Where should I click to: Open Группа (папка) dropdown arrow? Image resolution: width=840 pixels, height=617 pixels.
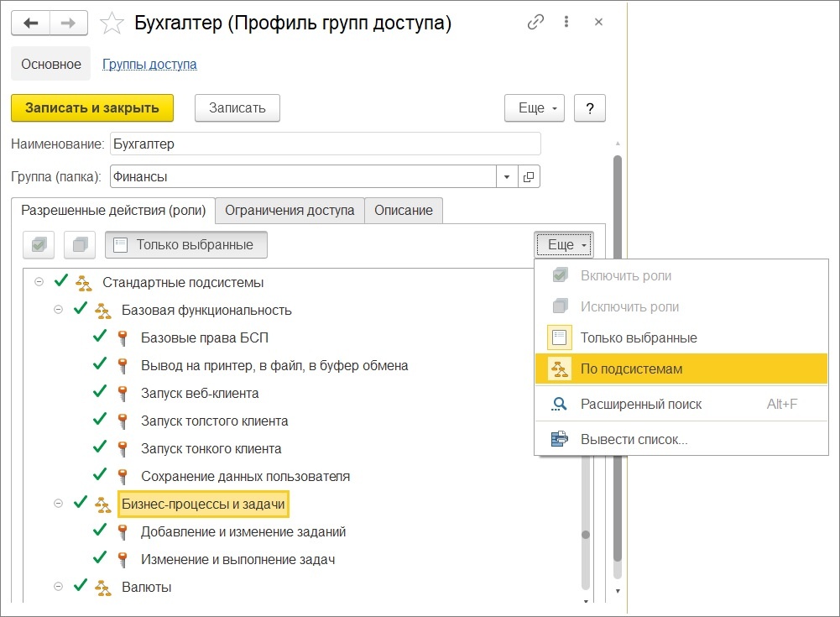point(507,177)
